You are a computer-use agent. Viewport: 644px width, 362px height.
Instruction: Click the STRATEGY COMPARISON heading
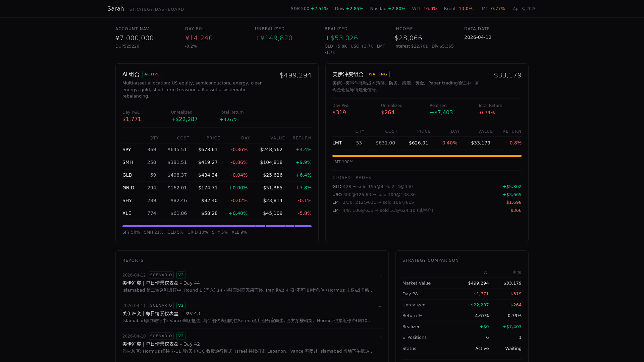coord(430,260)
